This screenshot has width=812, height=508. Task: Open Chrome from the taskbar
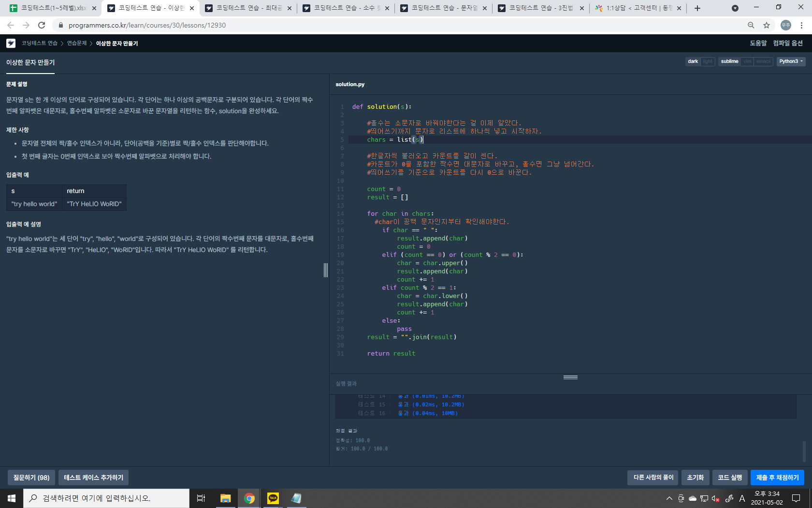[249, 498]
